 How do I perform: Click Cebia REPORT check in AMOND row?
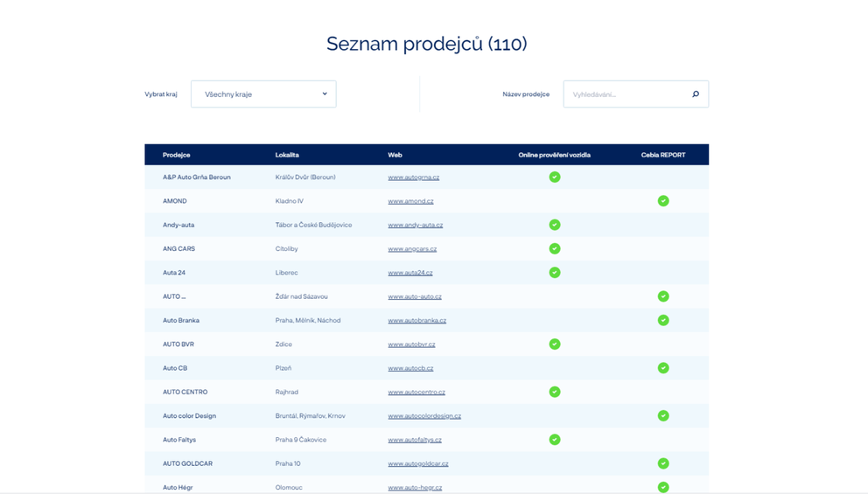pyautogui.click(x=663, y=201)
